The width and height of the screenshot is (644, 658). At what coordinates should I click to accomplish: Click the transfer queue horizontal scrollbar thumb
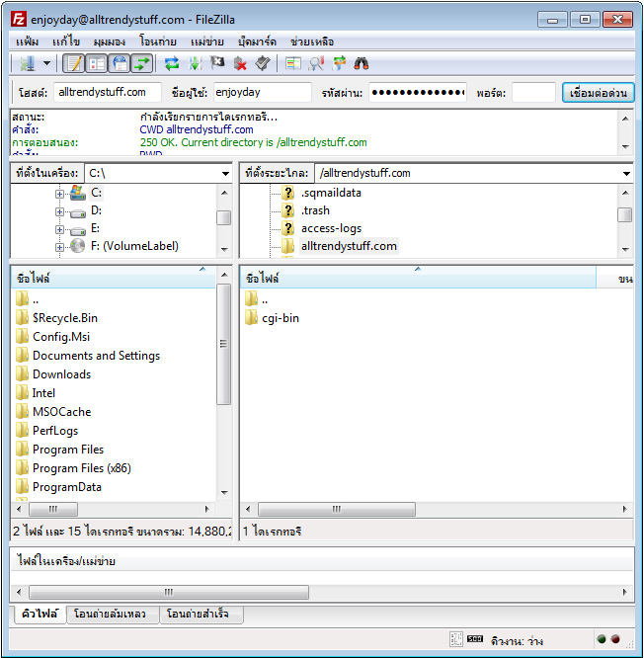[x=169, y=592]
